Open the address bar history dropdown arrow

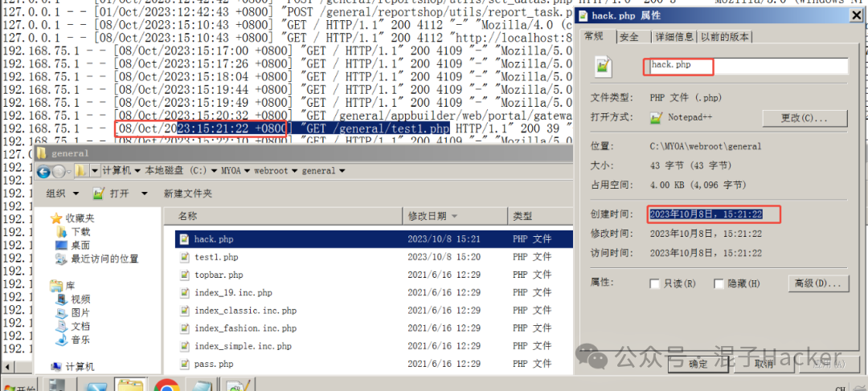(x=95, y=171)
